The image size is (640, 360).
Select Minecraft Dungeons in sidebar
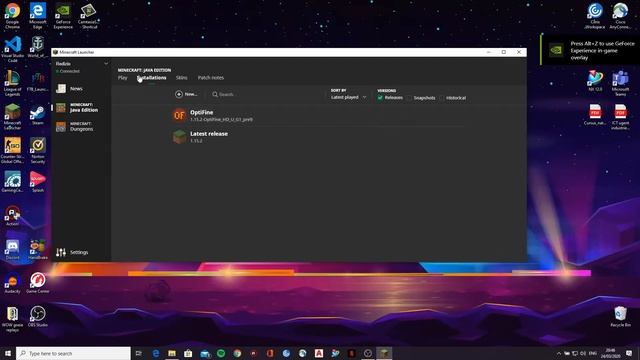(81, 127)
